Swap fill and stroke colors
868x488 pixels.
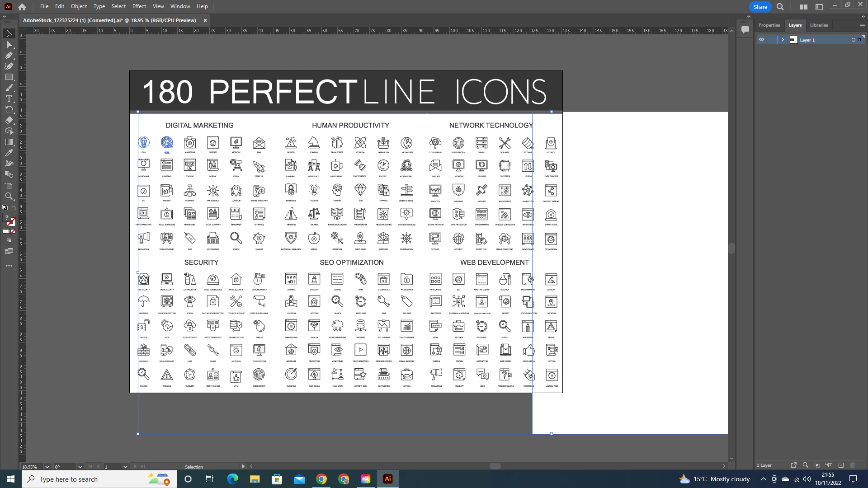click(14, 208)
